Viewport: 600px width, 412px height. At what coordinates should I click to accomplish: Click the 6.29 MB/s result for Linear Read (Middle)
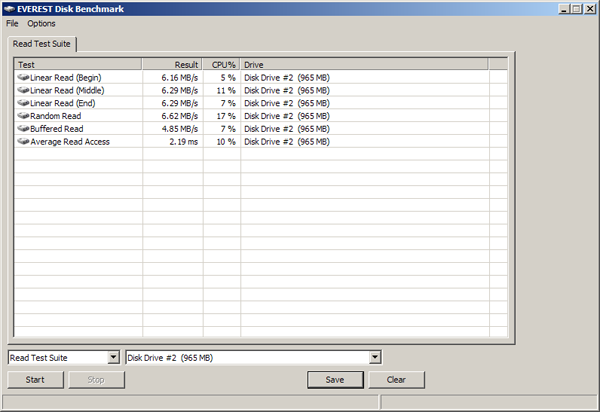[x=179, y=90]
